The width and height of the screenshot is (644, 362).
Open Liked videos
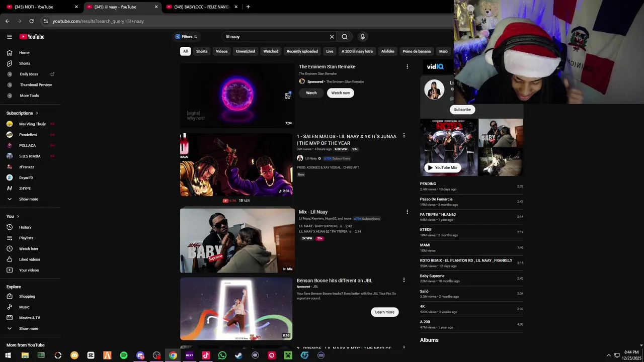[x=30, y=259]
